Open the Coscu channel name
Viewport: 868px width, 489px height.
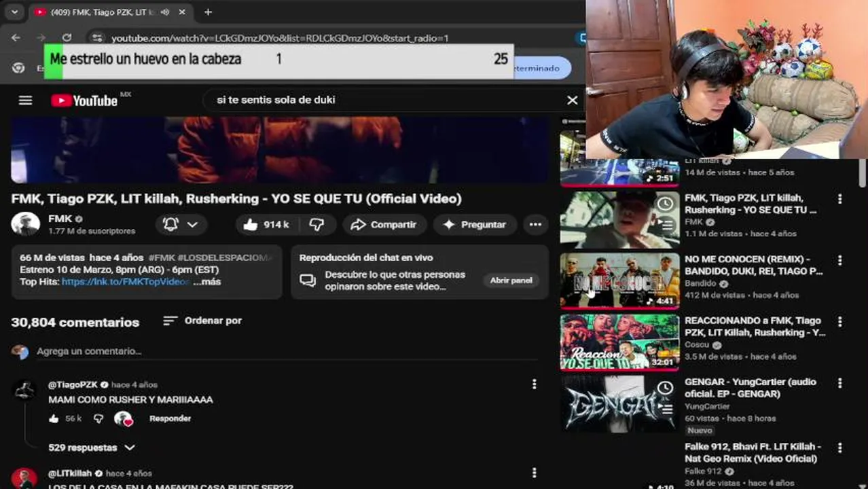coord(697,344)
